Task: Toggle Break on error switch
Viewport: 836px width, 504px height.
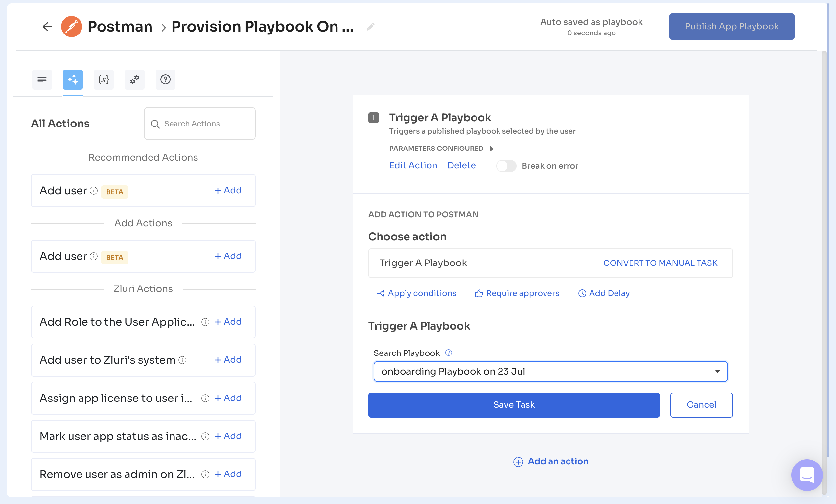Action: click(x=506, y=166)
